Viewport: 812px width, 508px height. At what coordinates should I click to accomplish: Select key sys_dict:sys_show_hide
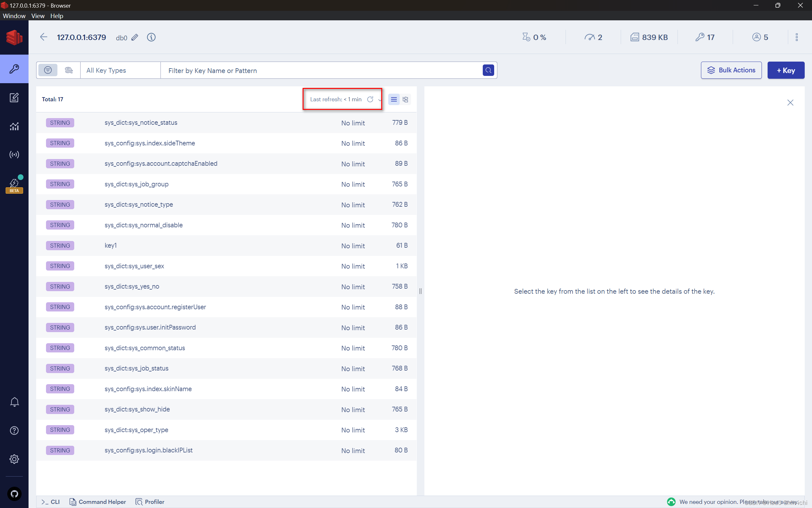pos(226,410)
